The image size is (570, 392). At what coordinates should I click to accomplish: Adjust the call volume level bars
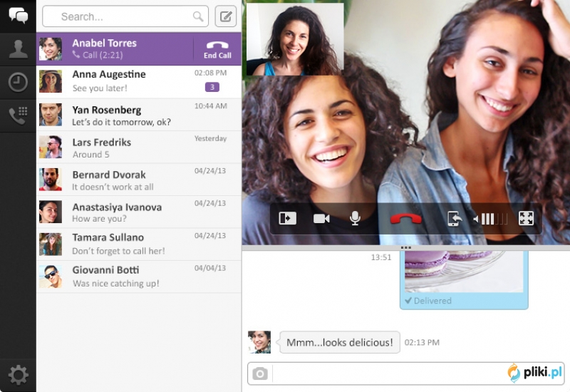pos(490,219)
